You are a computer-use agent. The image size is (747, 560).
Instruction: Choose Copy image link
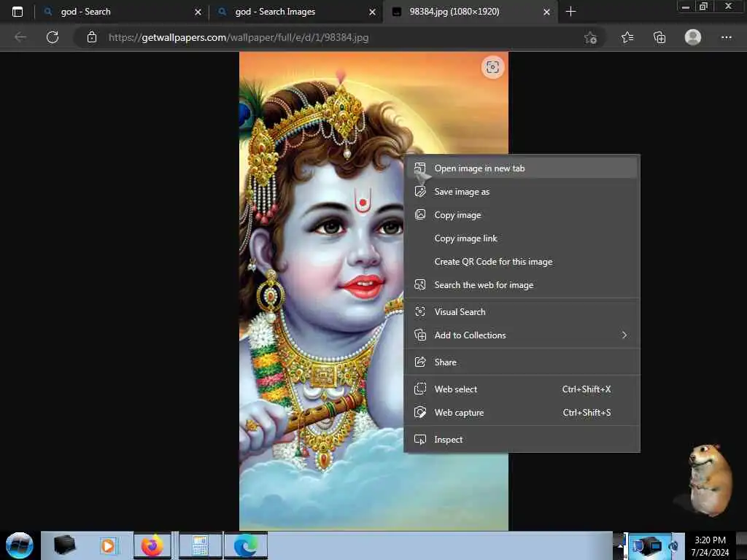click(522, 238)
